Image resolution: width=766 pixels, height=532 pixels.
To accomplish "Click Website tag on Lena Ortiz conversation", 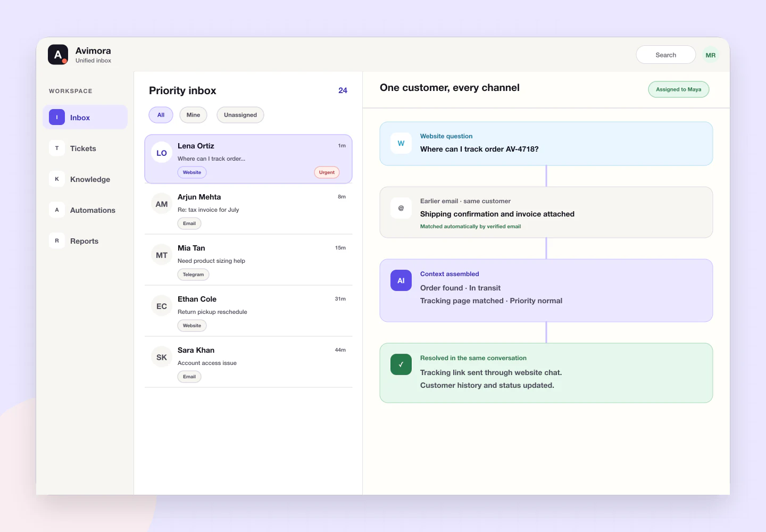I will 192,172.
